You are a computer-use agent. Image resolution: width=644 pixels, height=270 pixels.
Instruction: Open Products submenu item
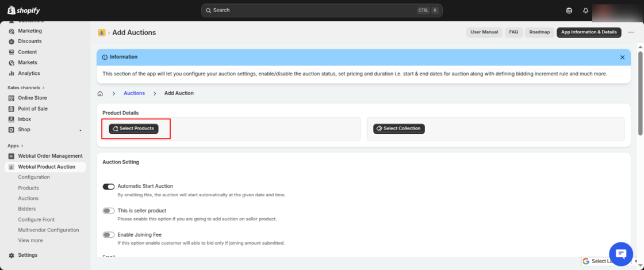[28, 188]
